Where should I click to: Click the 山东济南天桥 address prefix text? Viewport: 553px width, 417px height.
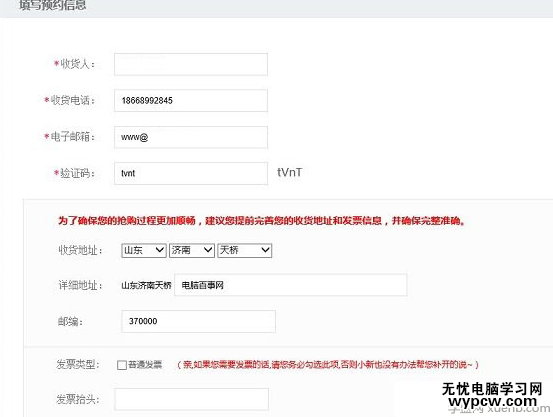point(146,285)
